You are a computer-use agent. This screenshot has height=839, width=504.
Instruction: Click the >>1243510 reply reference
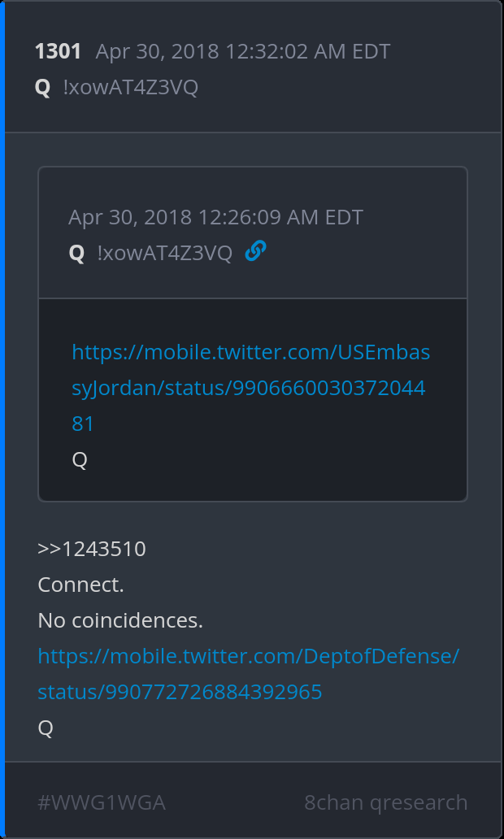click(x=92, y=550)
